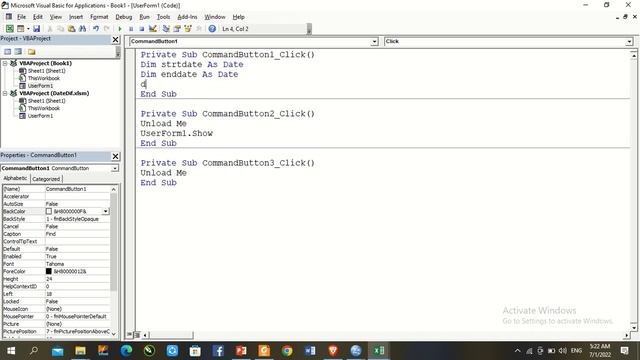
Task: Click View Object icon in Project pane
Action: pos(18,51)
